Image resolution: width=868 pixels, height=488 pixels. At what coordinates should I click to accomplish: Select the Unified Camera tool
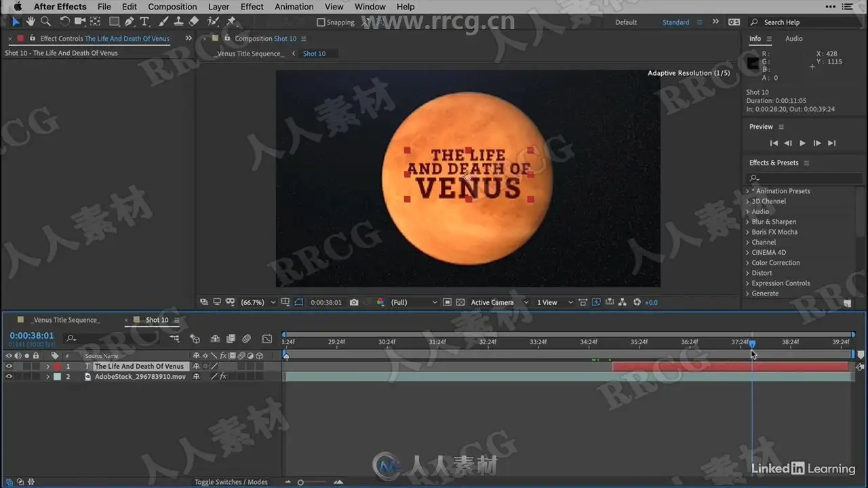click(x=79, y=22)
